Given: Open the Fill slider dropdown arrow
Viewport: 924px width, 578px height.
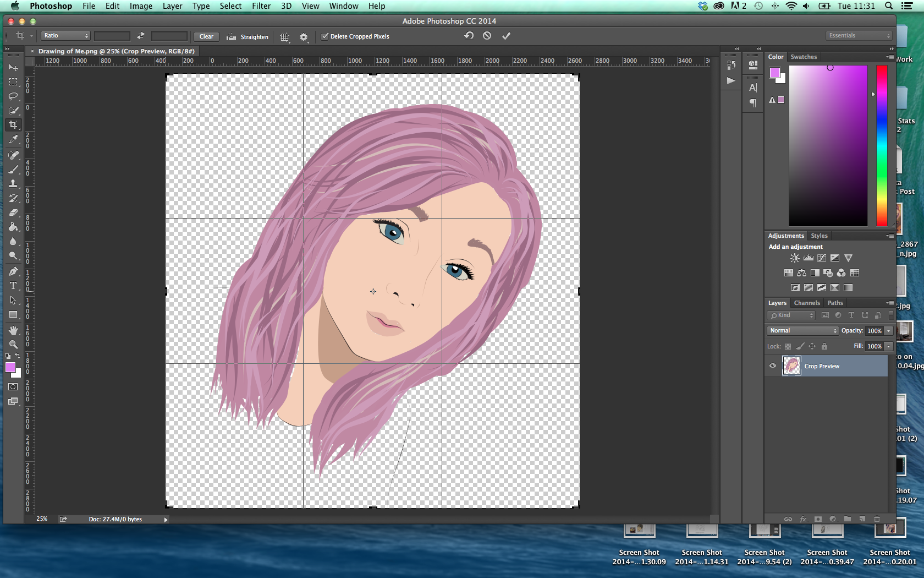Looking at the screenshot, I should click(x=889, y=346).
